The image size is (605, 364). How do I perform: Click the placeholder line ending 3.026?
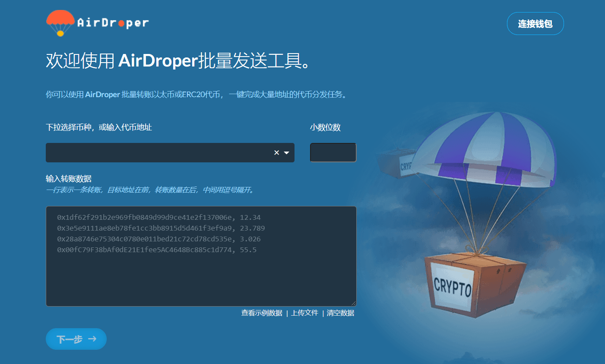(x=159, y=239)
